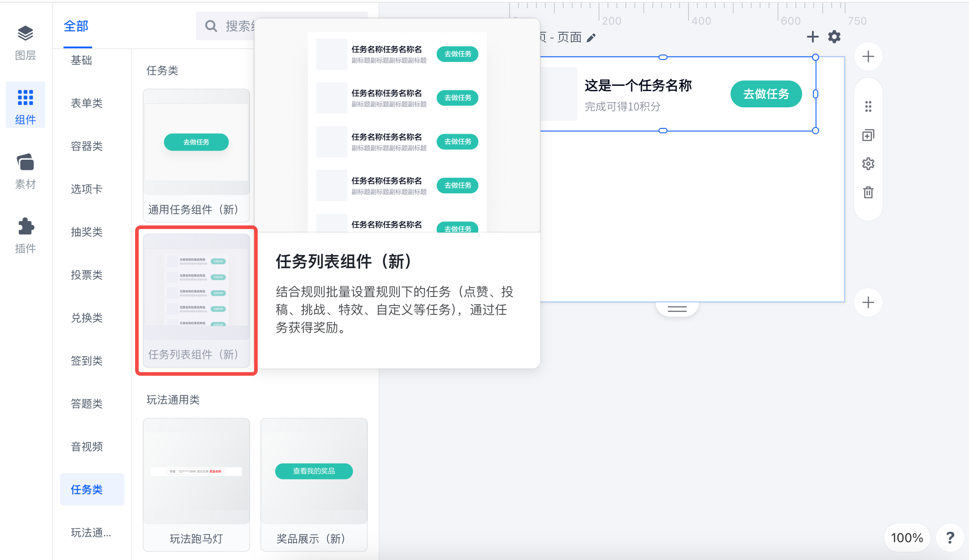Screen dimensions: 969x560
Task: Select the 音视频 category
Action: (87, 447)
